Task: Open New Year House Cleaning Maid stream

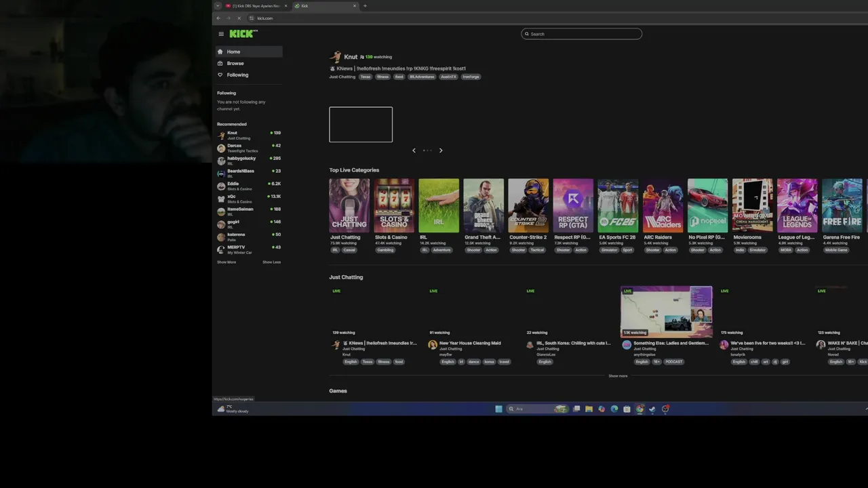Action: pyautogui.click(x=470, y=343)
